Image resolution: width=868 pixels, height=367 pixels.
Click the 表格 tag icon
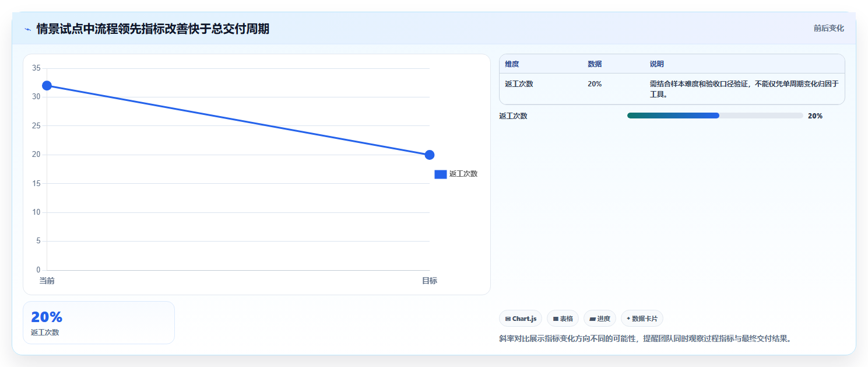tap(556, 319)
